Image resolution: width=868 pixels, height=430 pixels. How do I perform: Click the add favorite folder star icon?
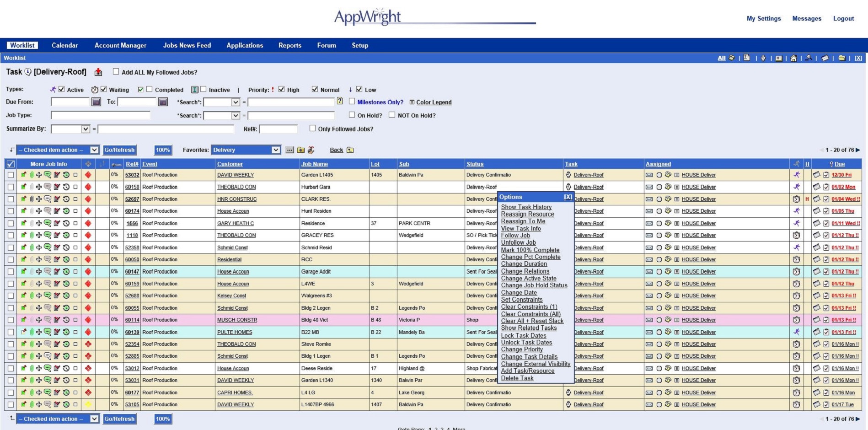[301, 150]
